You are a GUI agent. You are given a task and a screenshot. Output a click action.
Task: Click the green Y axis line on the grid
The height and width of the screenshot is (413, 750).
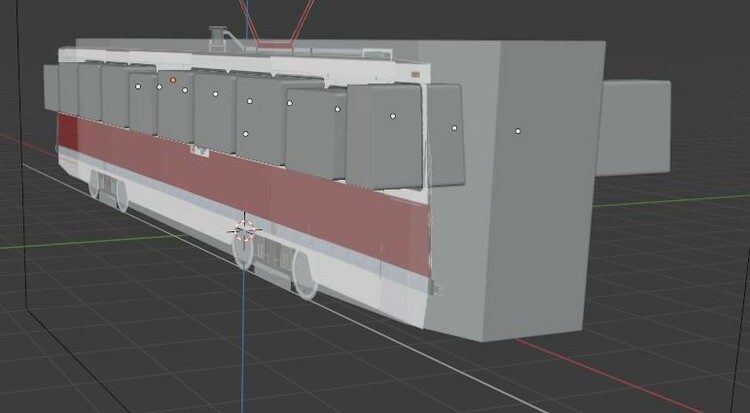click(670, 201)
